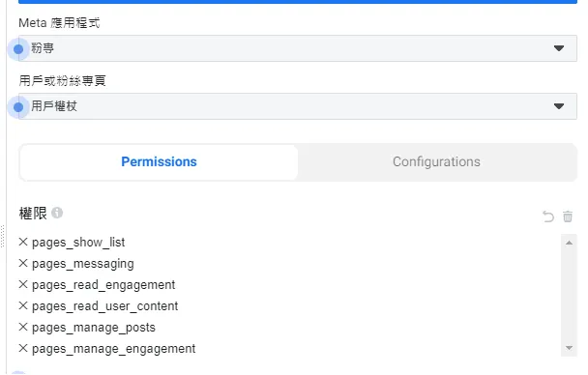588x375 pixels.
Task: Remove the pages_manage_engagement permission
Action: click(23, 348)
